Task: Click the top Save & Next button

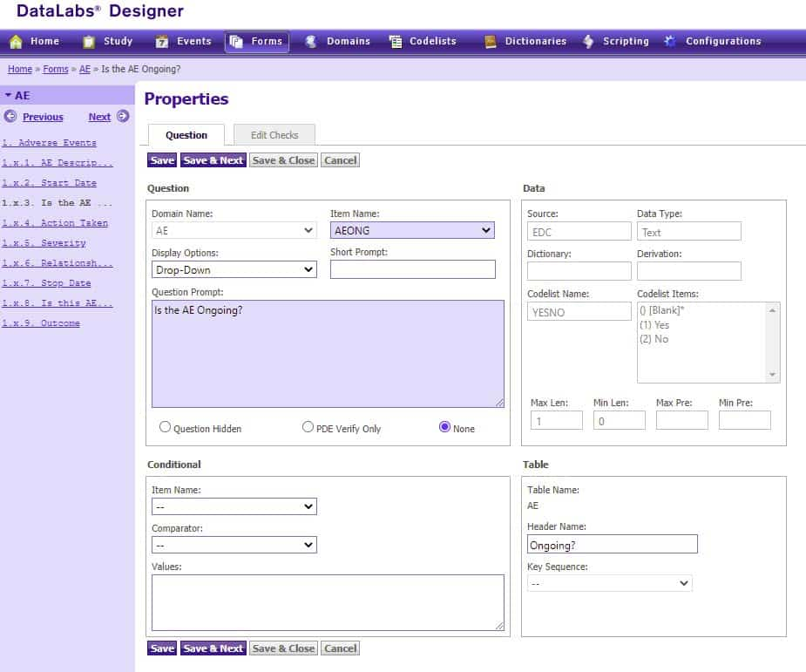Action: (x=213, y=160)
